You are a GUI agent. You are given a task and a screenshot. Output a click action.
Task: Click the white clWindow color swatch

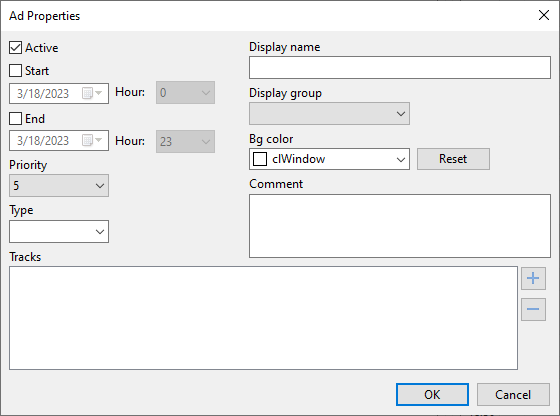[260, 159]
